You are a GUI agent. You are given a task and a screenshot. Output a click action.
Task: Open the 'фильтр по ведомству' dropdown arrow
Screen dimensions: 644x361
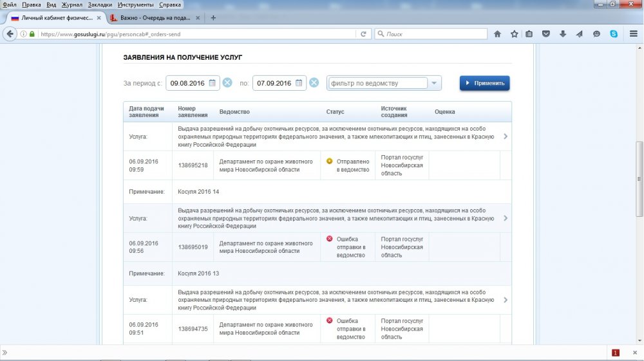(435, 83)
